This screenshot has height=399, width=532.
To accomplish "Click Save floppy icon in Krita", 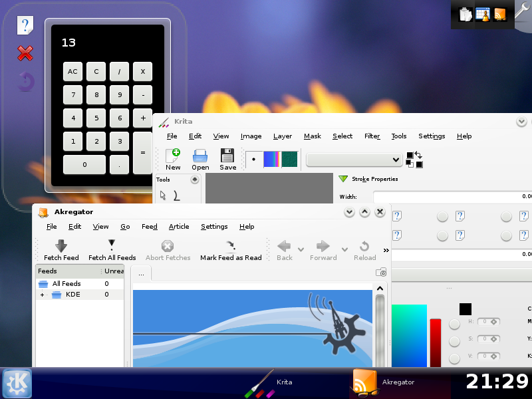I will 227,160.
